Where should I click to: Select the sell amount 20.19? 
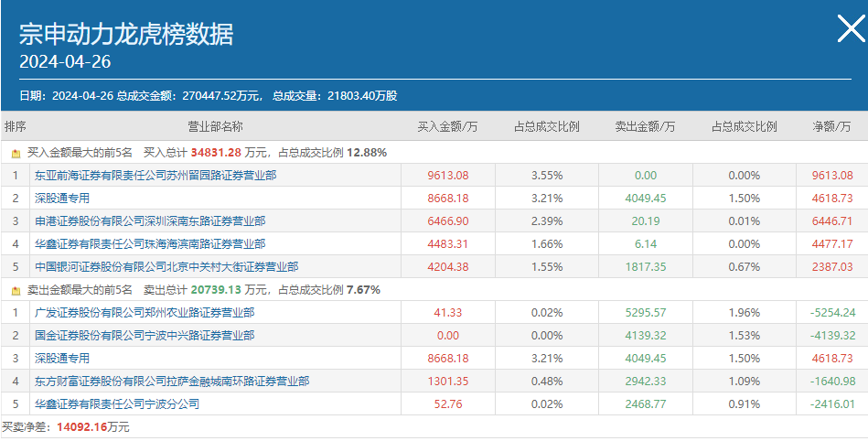[x=646, y=221]
